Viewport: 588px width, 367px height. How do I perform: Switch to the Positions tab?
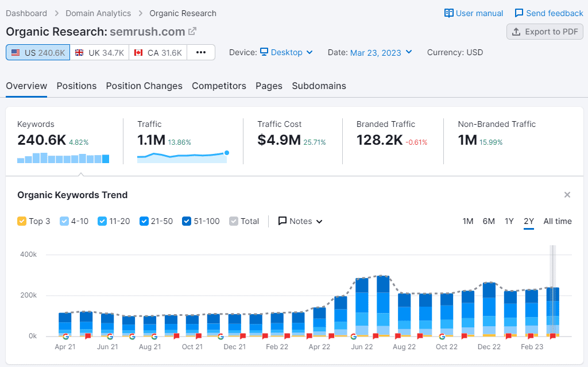coord(76,86)
